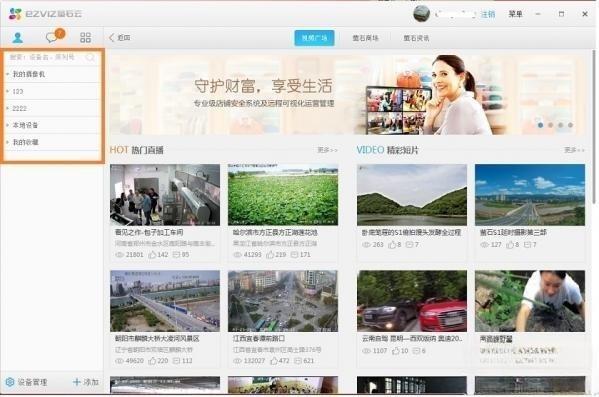Open the 菜单 menu in title bar

pos(515,14)
